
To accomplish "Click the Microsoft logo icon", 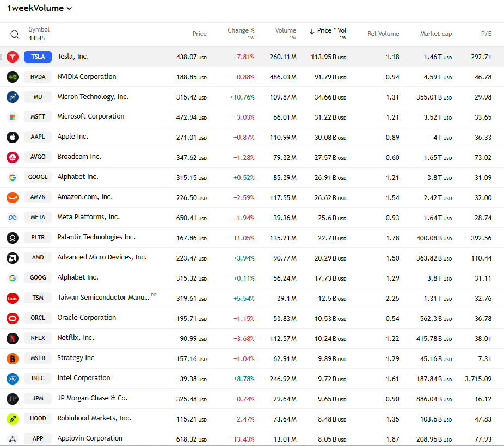I will pos(13,117).
